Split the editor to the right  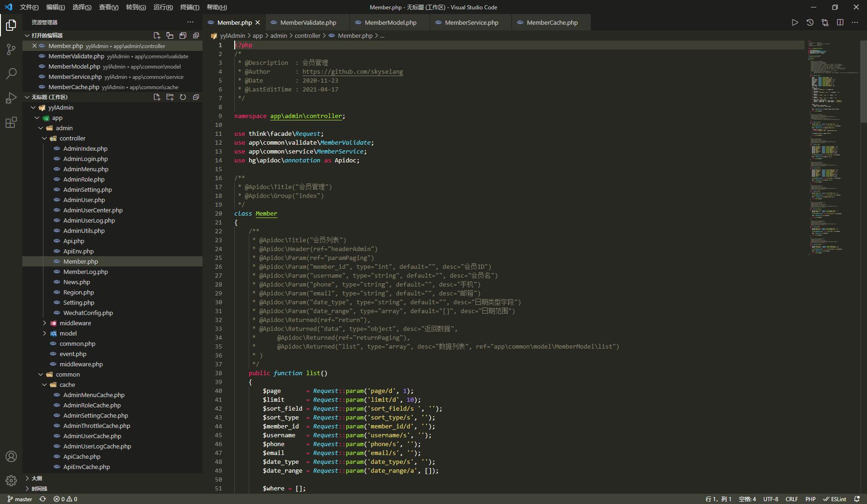[840, 22]
